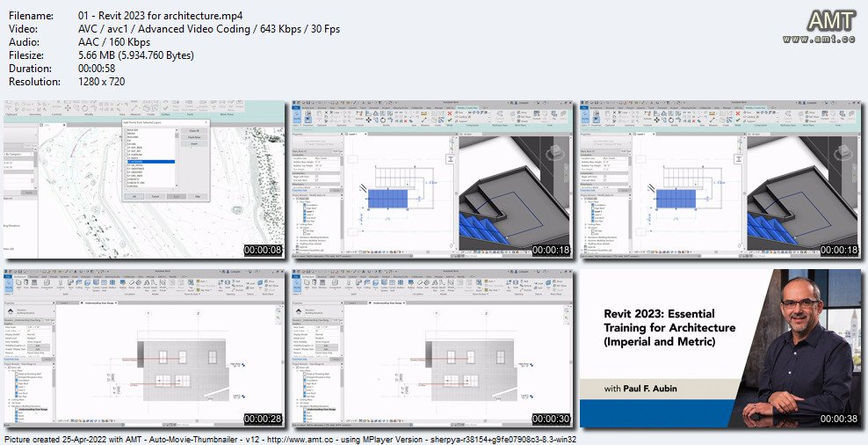Click the layer list vertical scrollbar in dialog
The height and width of the screenshot is (445, 868).
tap(177, 158)
